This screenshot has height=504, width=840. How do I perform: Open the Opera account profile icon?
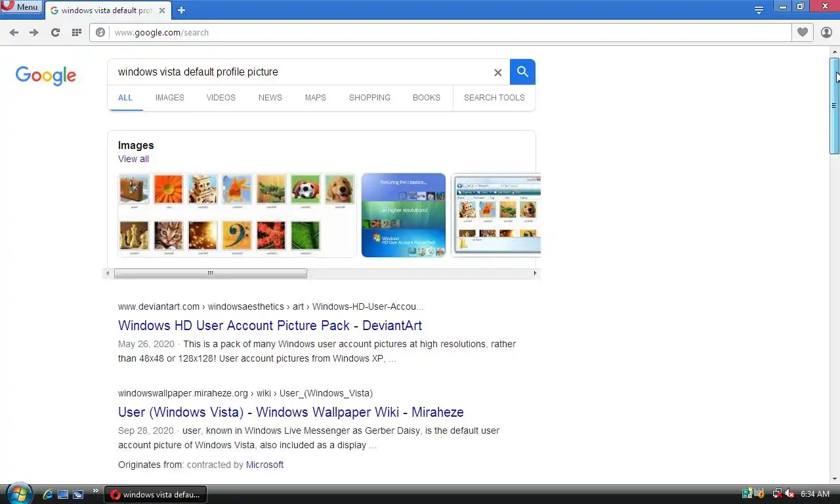pyautogui.click(x=826, y=32)
